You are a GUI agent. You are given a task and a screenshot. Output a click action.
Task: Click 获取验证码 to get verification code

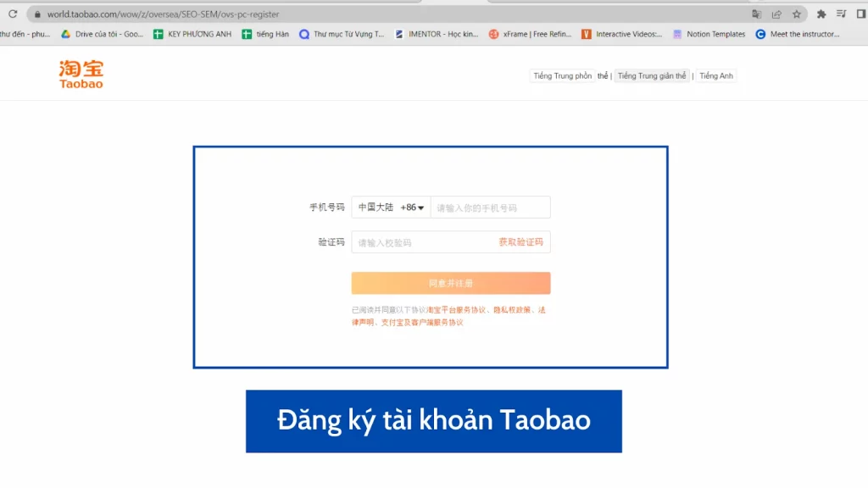click(x=521, y=242)
